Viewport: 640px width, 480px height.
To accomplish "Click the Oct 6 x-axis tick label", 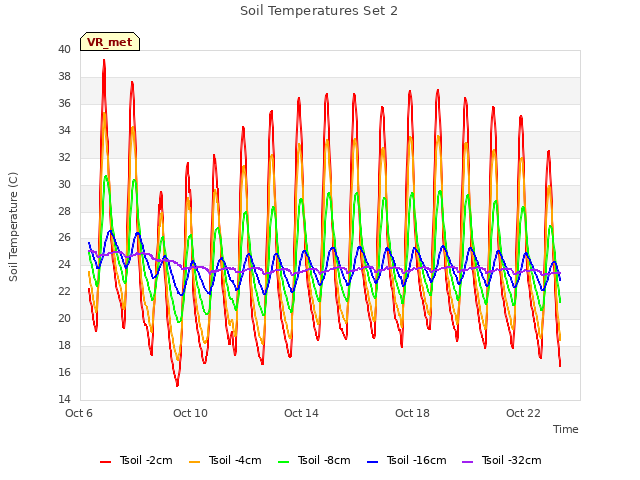I will click(x=79, y=413).
